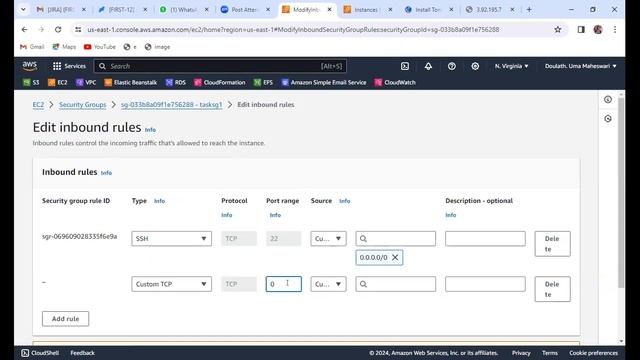
Task: Open the EFS favorite shortcut
Action: [263, 82]
